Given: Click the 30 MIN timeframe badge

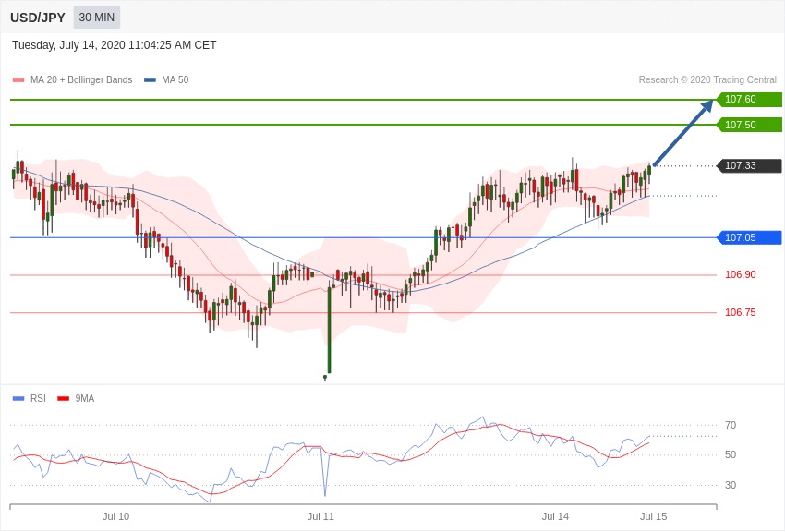Looking at the screenshot, I should (x=97, y=18).
